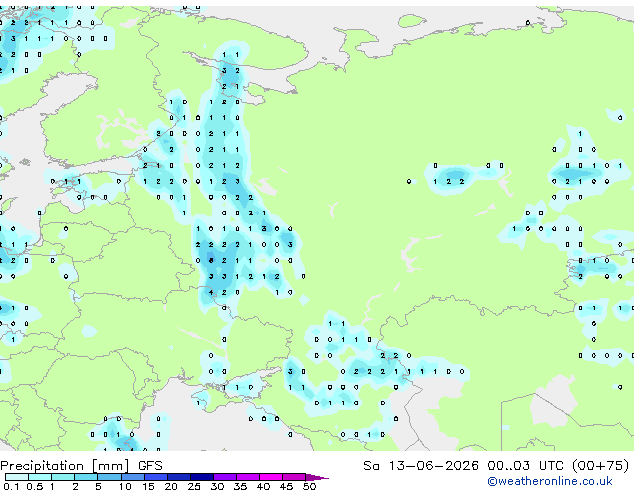This screenshot has width=634, height=490.
Task: Click the 20–25 mm legend color box
Action: click(179, 477)
